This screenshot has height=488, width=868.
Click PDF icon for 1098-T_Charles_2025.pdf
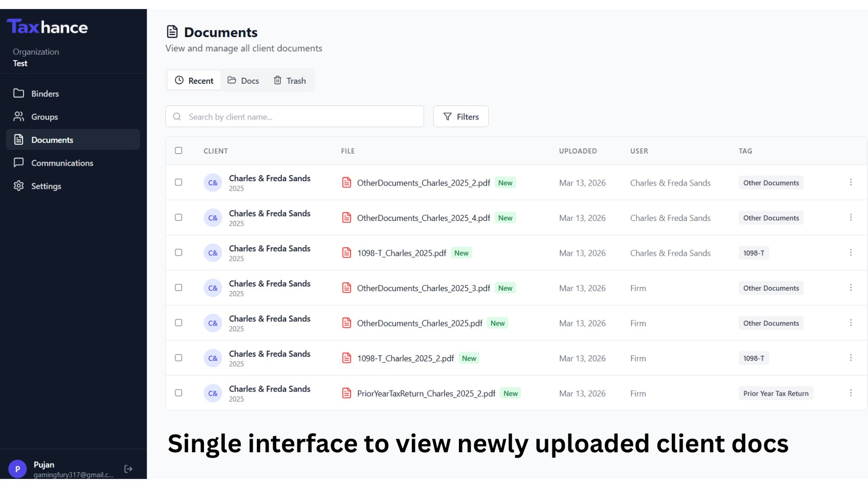pos(347,253)
